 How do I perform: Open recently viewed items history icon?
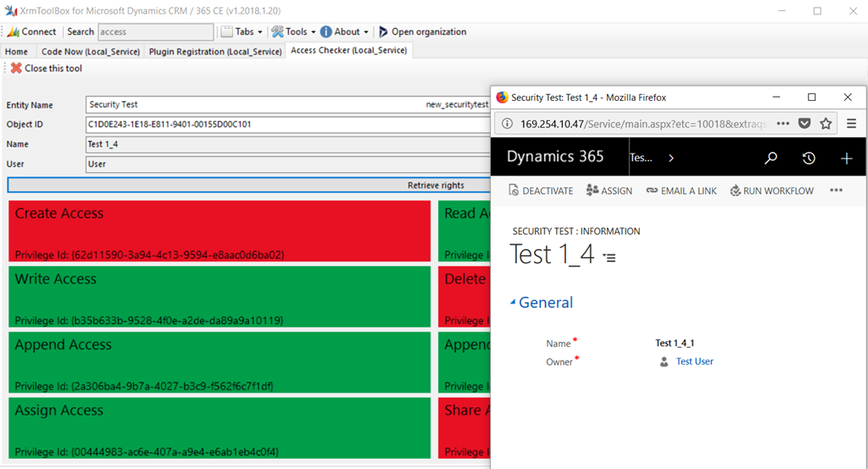(809, 159)
